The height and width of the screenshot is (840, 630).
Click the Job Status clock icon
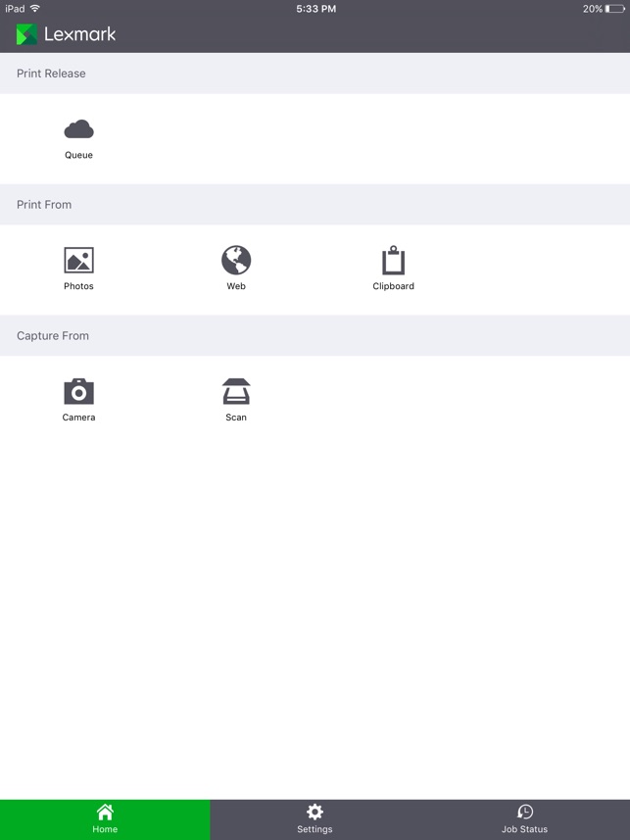point(525,812)
